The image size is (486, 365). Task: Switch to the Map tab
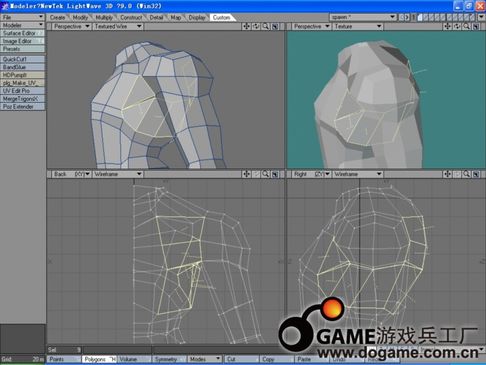[x=176, y=17]
